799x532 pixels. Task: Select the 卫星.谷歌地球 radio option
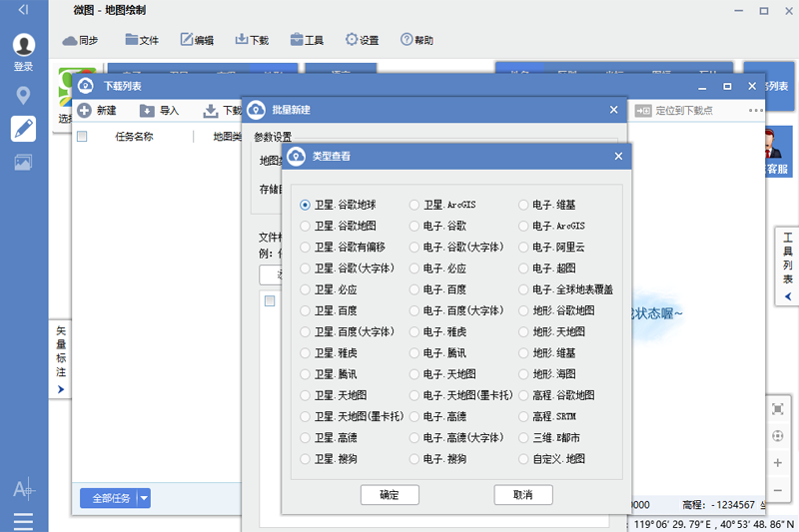(x=305, y=206)
